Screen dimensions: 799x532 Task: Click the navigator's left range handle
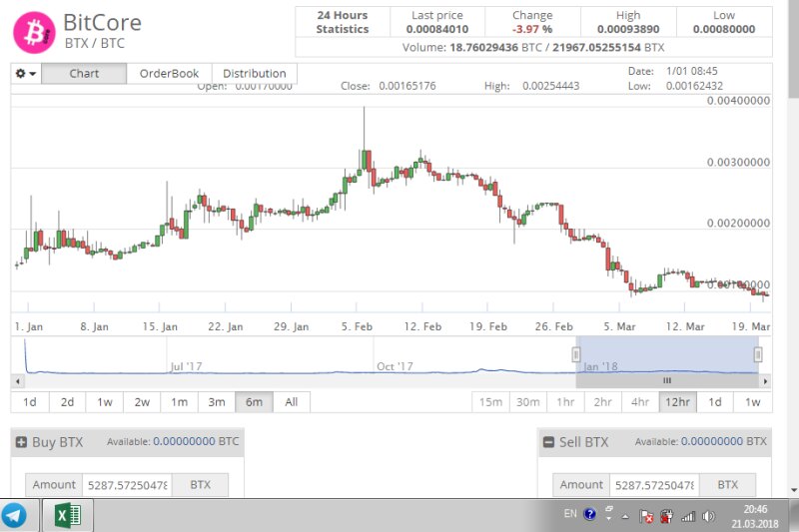[576, 354]
